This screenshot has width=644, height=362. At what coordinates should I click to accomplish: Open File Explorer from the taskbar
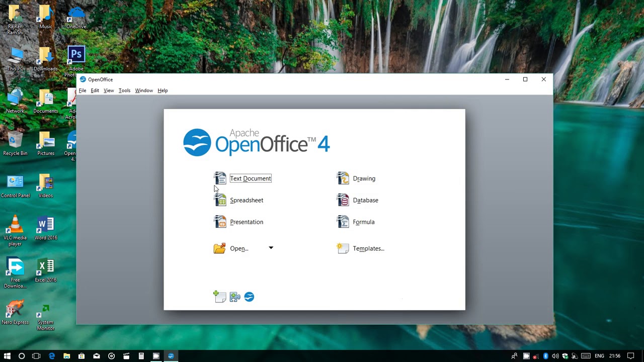tap(66, 356)
